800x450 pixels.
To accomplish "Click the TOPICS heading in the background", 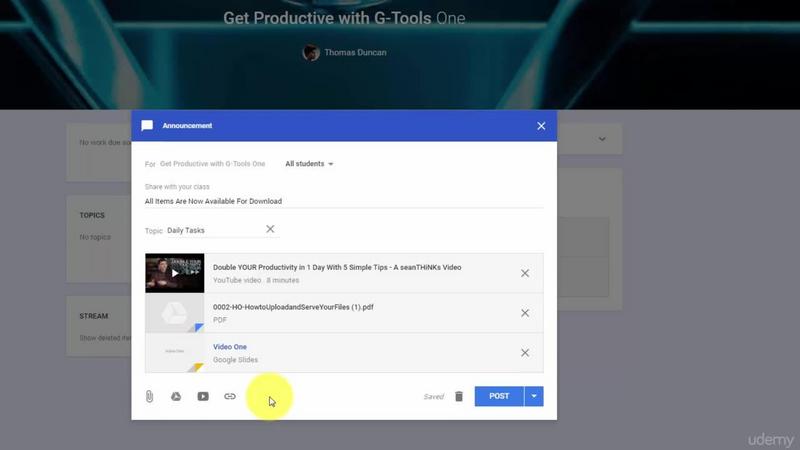I will coord(92,215).
